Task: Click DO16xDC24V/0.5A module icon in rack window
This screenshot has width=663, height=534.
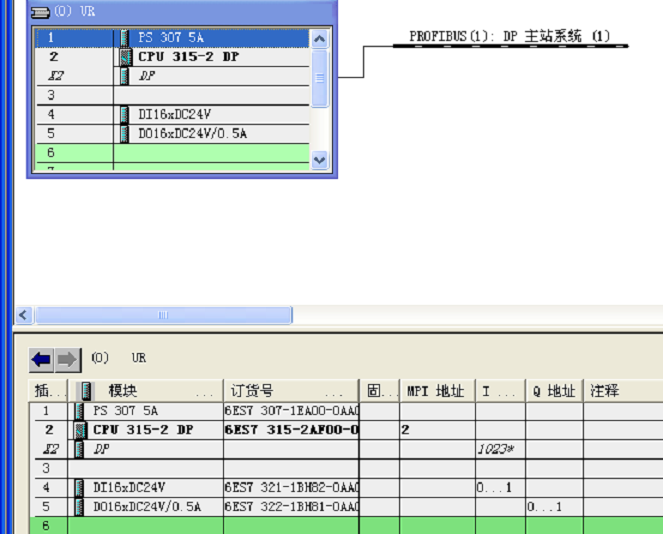Action: tap(124, 134)
